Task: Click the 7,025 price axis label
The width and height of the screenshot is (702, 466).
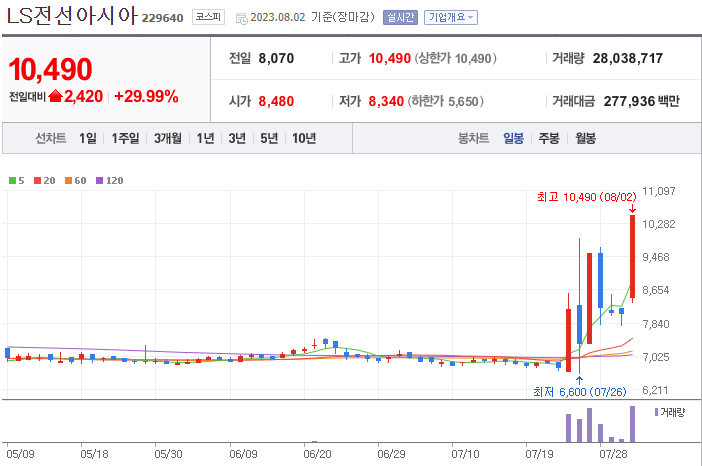Action: point(656,357)
